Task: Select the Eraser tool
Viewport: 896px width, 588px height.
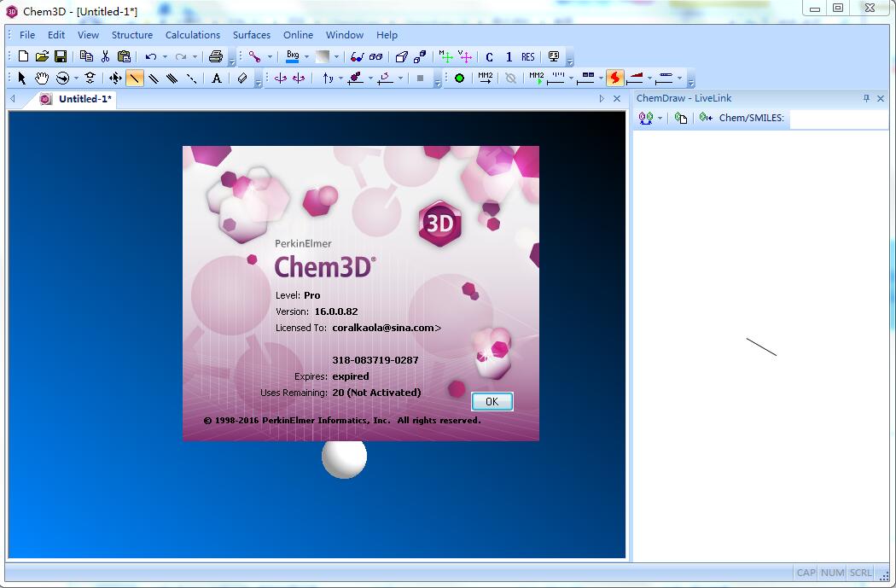Action: 241,78
